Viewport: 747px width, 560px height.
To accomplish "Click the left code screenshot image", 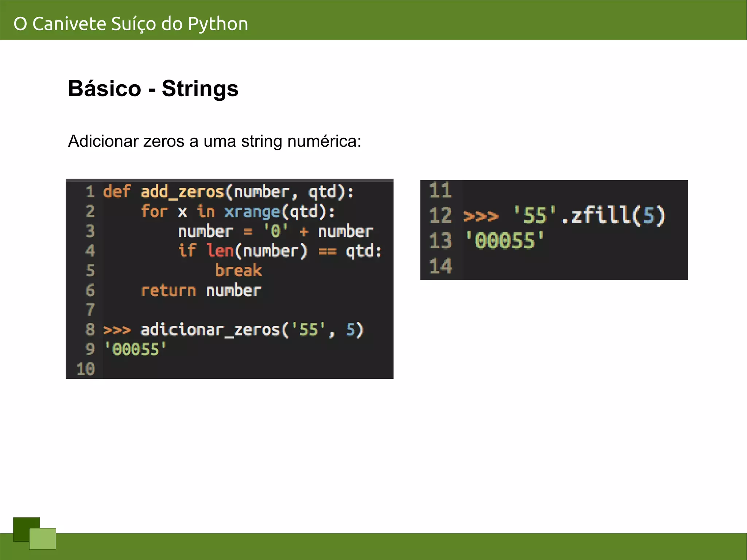I will click(229, 279).
